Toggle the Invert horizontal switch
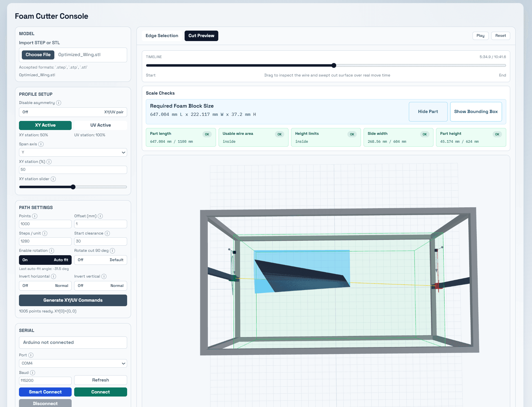 click(x=45, y=286)
